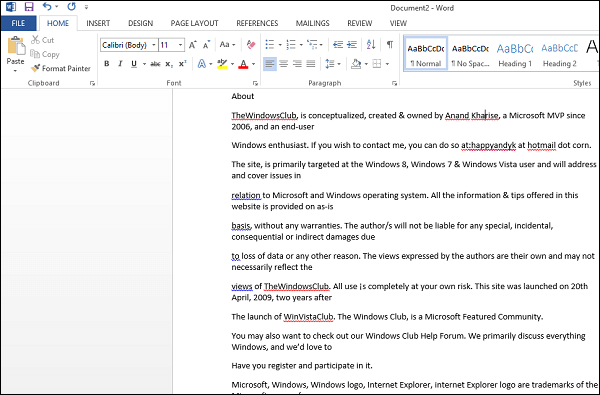Viewport: 600px width, 395px height.
Task: Increase font size with Grow Font icon
Action: [192, 45]
